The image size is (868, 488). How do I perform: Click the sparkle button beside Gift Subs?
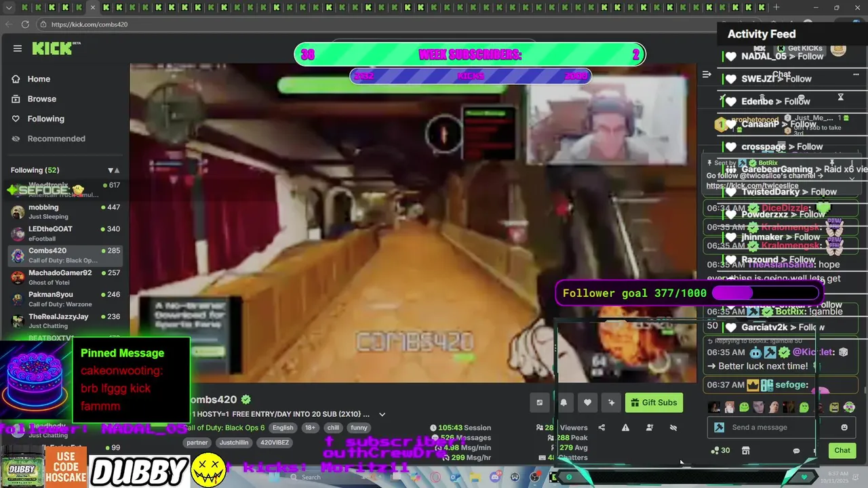pos(611,403)
